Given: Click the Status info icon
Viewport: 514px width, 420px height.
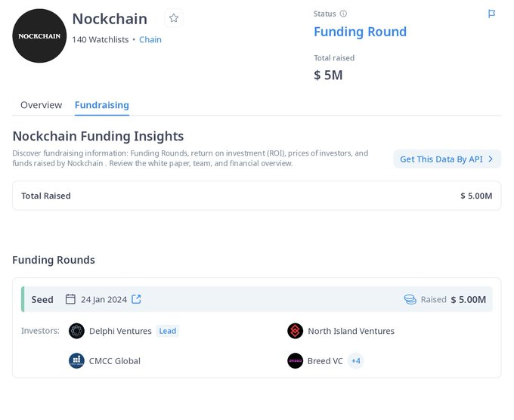Looking at the screenshot, I should coord(343,14).
